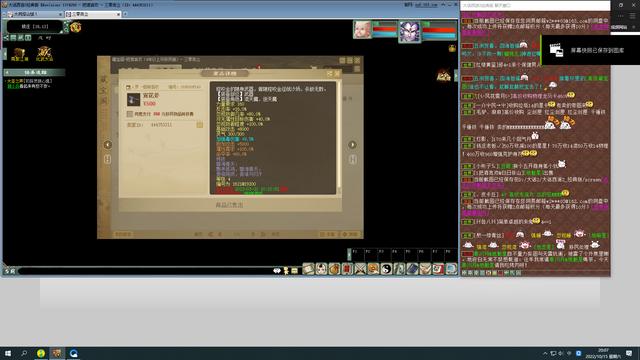
Task: Expand the hotkey bar green handle
Action: 349,254
